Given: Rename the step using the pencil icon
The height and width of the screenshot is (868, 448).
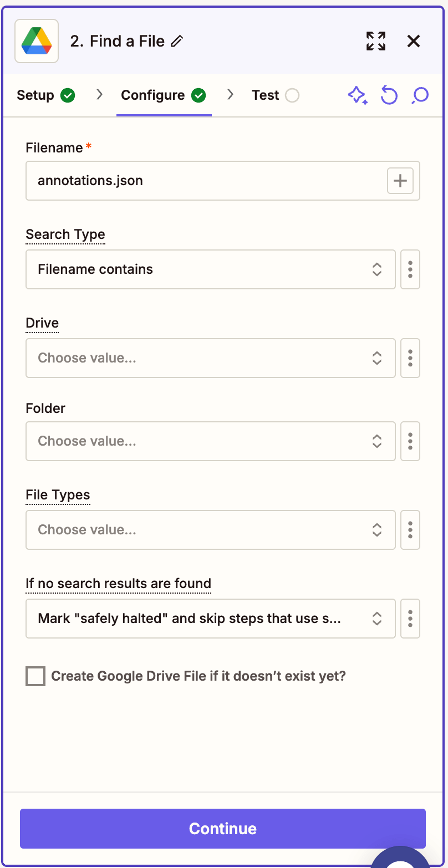Looking at the screenshot, I should tap(177, 41).
